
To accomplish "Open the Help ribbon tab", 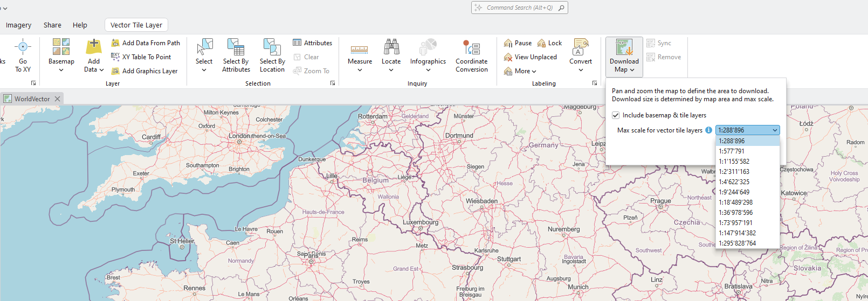I will [x=80, y=25].
